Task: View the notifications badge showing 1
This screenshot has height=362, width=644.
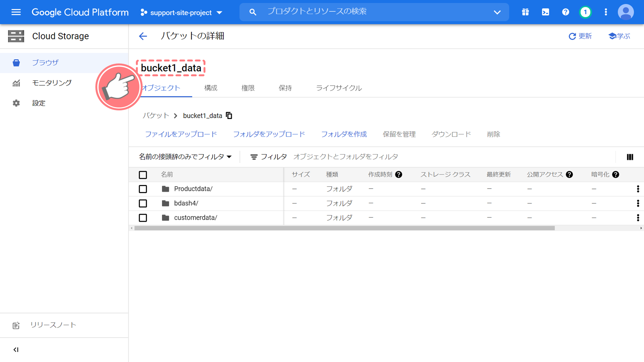Action: (x=585, y=12)
